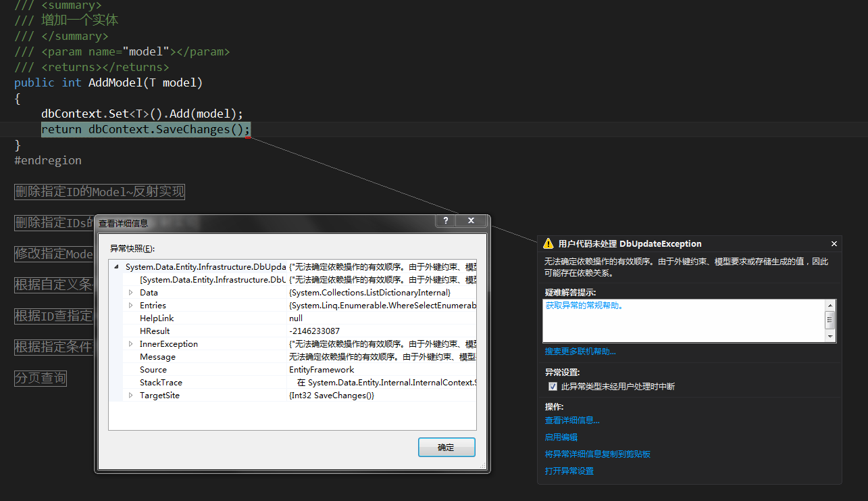Expand the Data property node
The width and height of the screenshot is (868, 501).
tap(131, 293)
